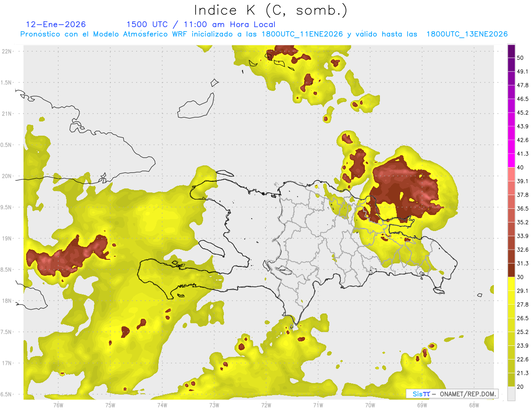Click the legend value '21.3'

pyautogui.click(x=523, y=373)
